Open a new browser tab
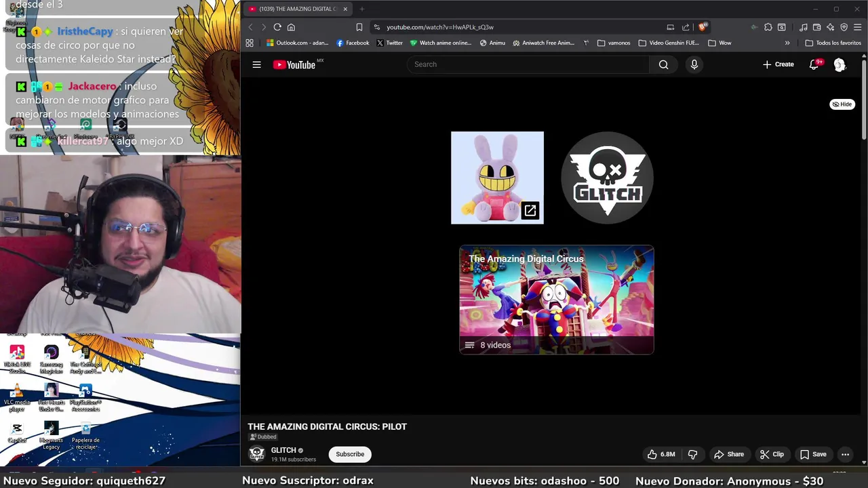 pos(362,9)
